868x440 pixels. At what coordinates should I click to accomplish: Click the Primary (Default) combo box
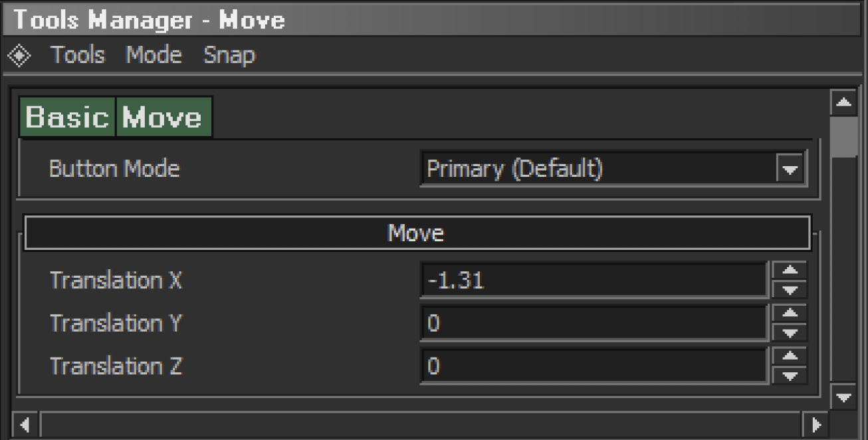[x=612, y=169]
